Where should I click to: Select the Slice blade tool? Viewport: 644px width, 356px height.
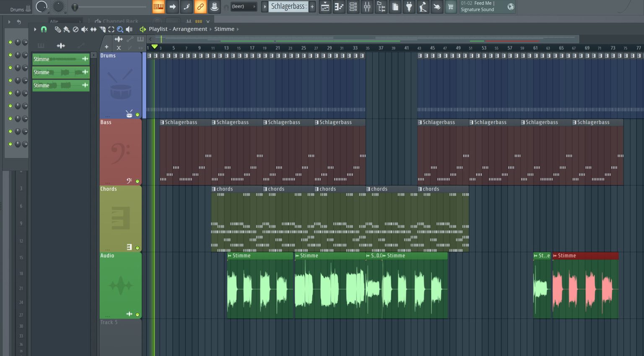pyautogui.click(x=102, y=29)
